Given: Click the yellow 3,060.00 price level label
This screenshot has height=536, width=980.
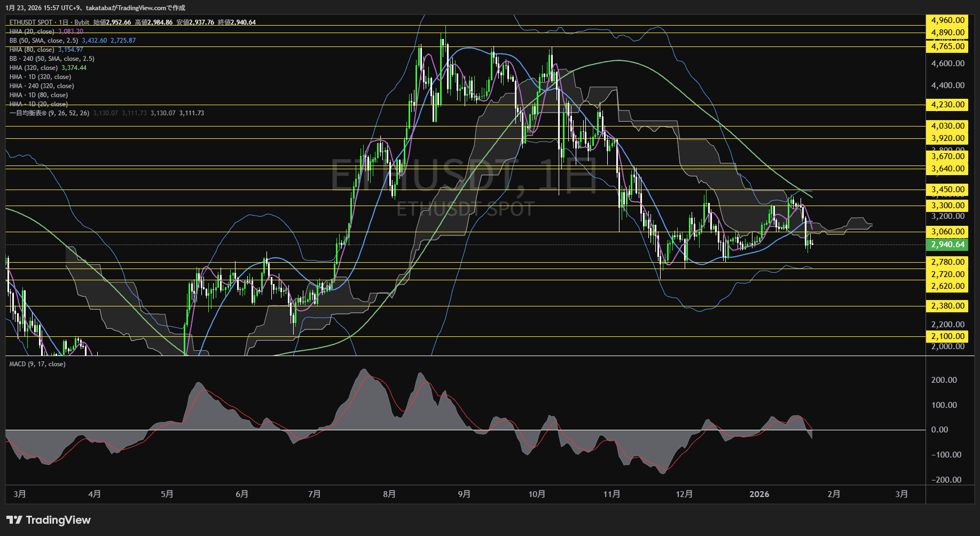Looking at the screenshot, I should tap(947, 232).
